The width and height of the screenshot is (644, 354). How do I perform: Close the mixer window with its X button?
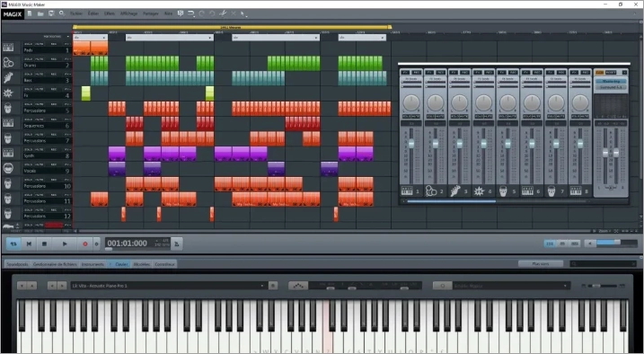click(x=624, y=72)
